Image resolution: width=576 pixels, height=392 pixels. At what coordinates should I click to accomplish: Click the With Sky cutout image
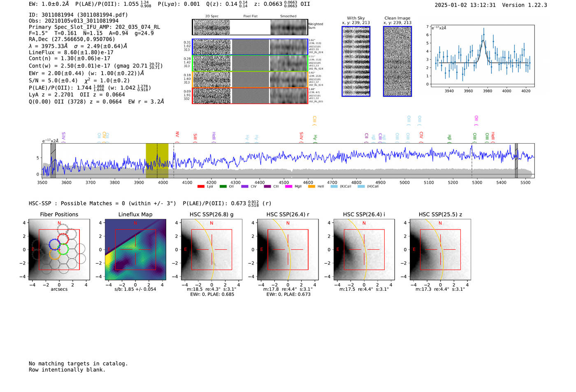pos(356,61)
